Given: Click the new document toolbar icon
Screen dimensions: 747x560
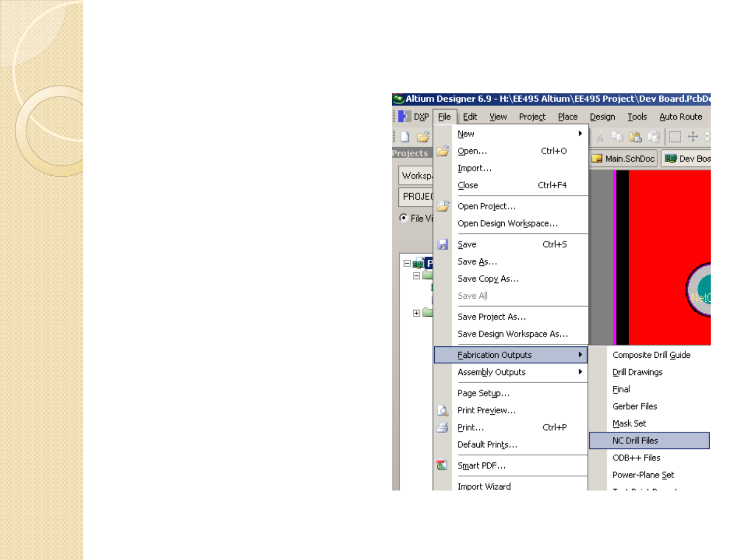Looking at the screenshot, I should point(405,137).
